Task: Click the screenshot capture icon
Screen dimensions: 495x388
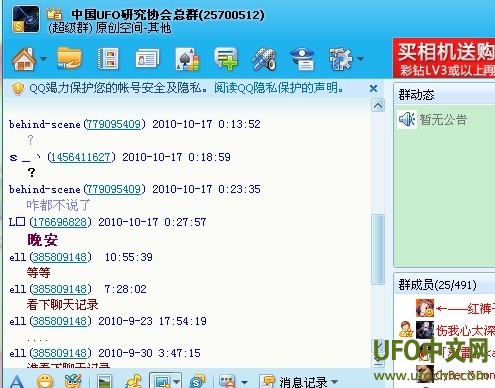Action: click(x=162, y=382)
